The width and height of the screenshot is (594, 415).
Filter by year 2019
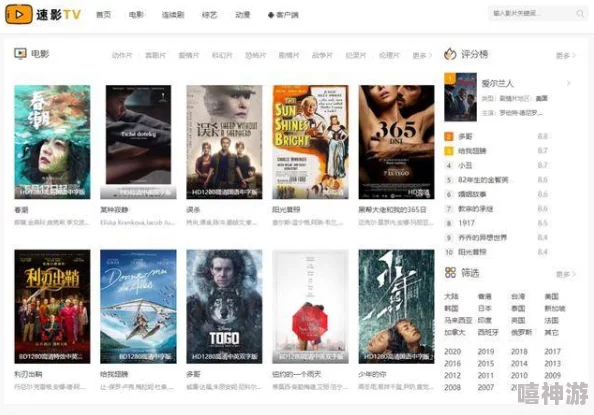(x=486, y=352)
